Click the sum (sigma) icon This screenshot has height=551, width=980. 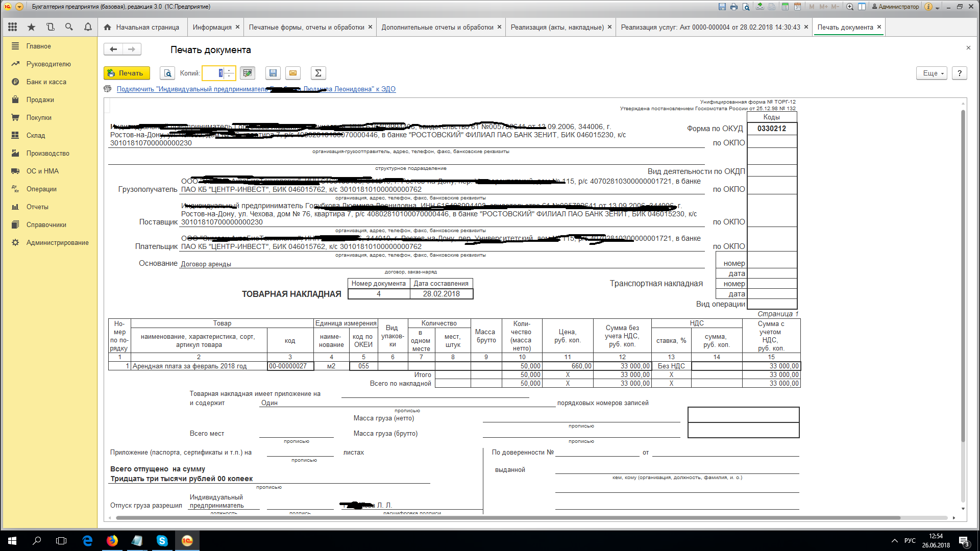click(318, 73)
